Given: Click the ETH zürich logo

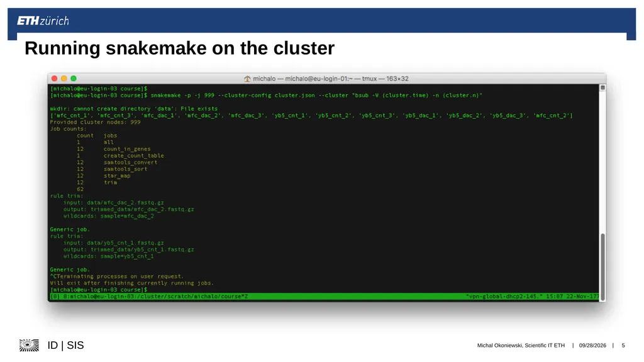Looking at the screenshot, I should tap(43, 21).
